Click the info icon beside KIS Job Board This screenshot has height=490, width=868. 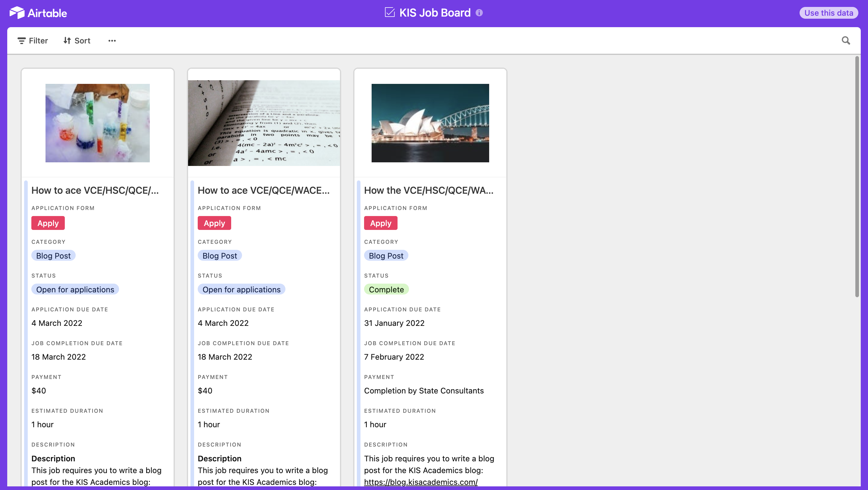[x=479, y=13]
